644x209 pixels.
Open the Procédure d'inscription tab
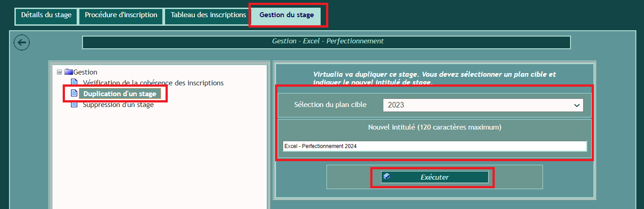[x=121, y=15]
